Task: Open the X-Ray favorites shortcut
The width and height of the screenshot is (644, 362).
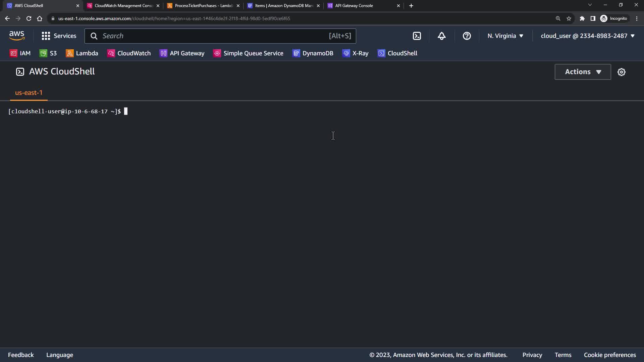Action: coord(355,53)
